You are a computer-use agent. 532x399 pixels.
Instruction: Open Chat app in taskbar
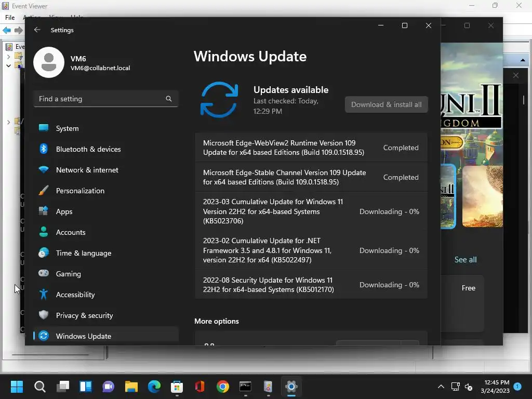(108, 387)
